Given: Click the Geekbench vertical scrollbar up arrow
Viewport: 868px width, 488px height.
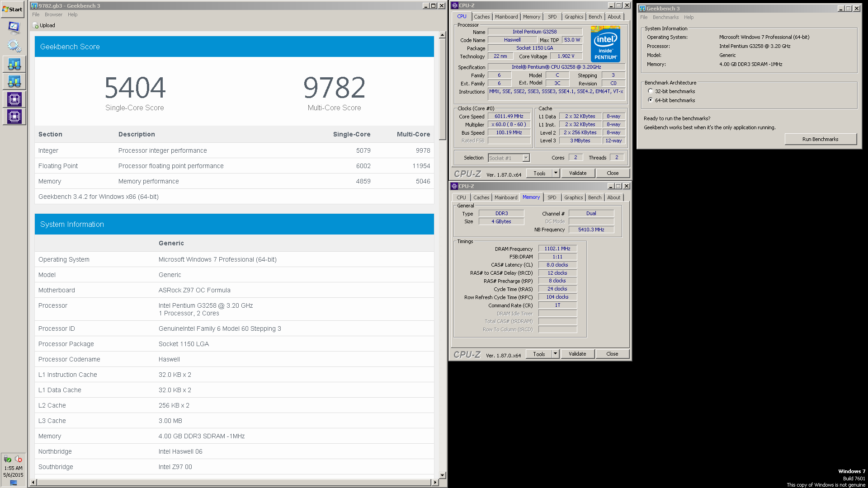Looking at the screenshot, I should coord(443,35).
